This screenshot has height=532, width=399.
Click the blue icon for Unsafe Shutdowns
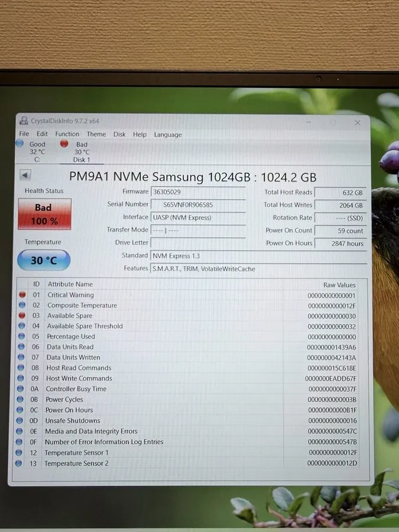(x=20, y=420)
